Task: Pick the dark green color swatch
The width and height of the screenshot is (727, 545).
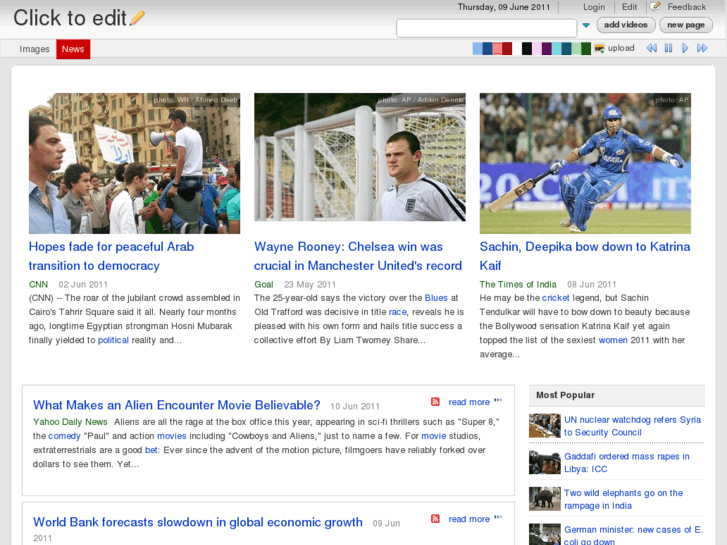Action: [586, 49]
